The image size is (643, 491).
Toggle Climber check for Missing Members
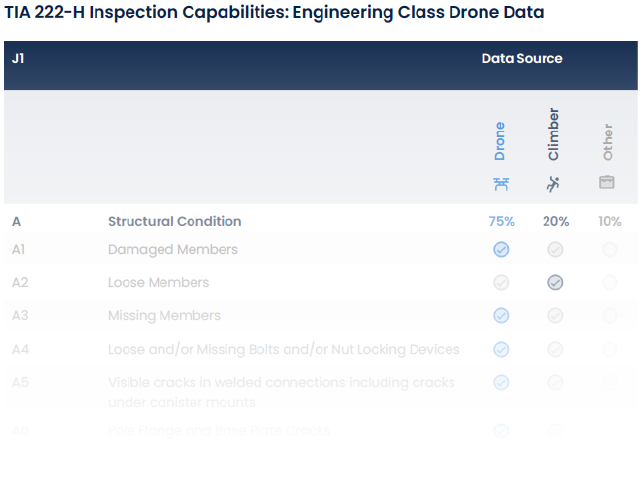(555, 315)
